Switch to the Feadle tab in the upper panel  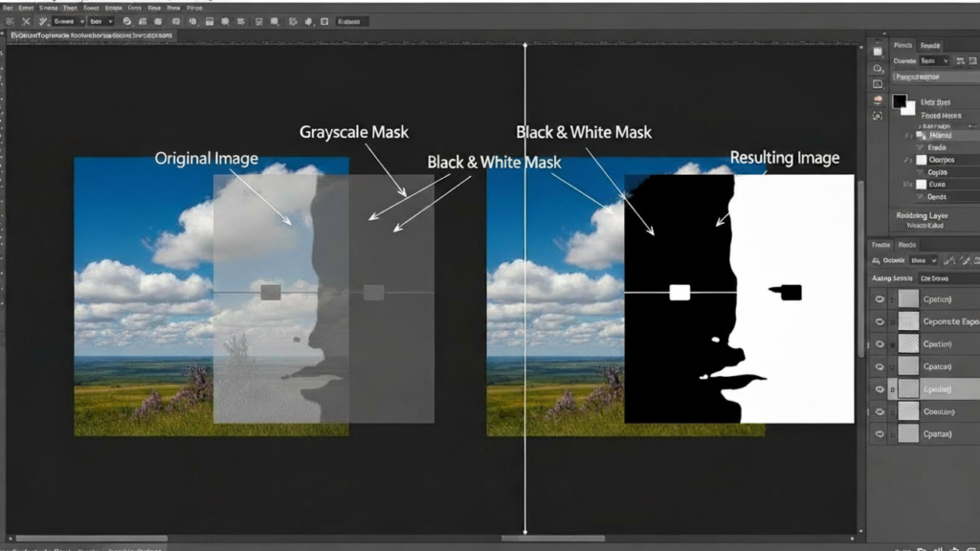point(931,45)
